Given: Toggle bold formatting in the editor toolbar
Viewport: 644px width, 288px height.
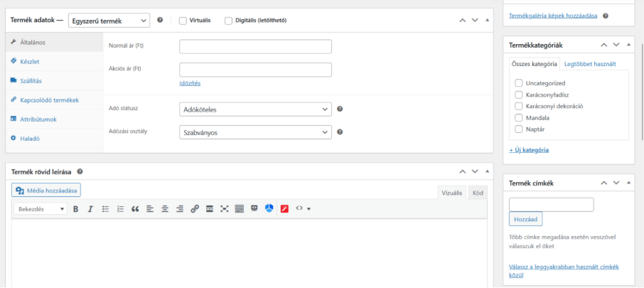Looking at the screenshot, I should [x=76, y=209].
